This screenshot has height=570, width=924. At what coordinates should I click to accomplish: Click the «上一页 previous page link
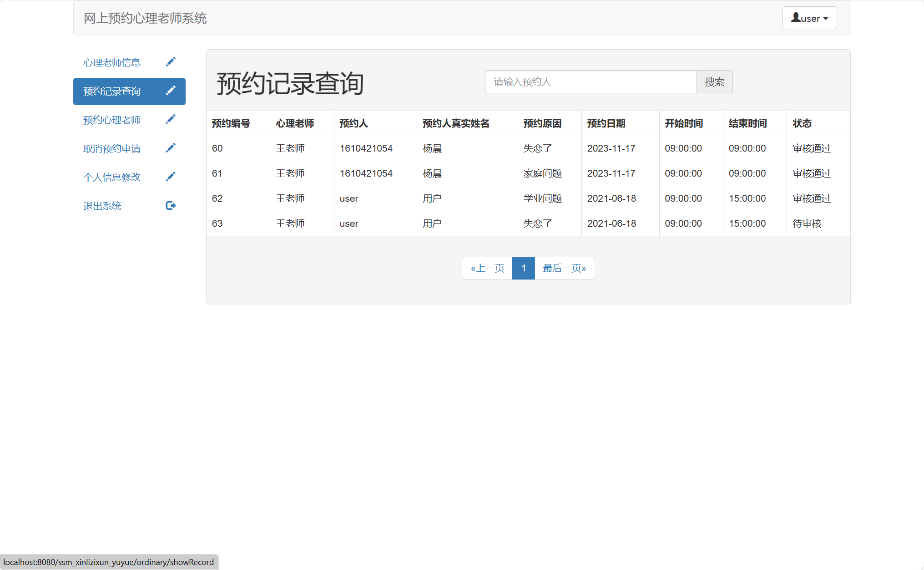tap(486, 268)
